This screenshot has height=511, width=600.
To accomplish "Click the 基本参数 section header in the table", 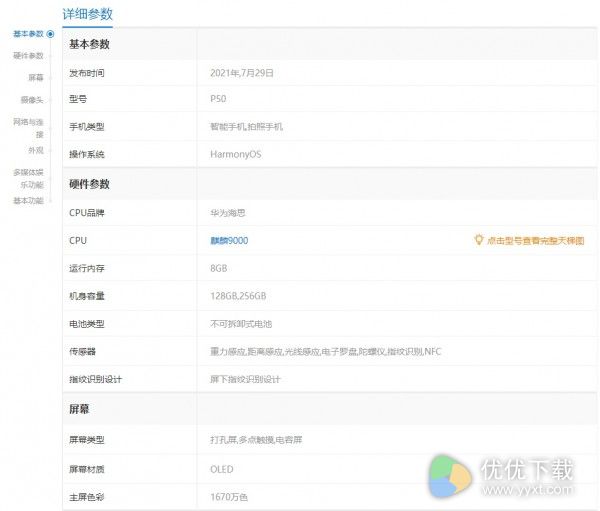I will pos(90,44).
